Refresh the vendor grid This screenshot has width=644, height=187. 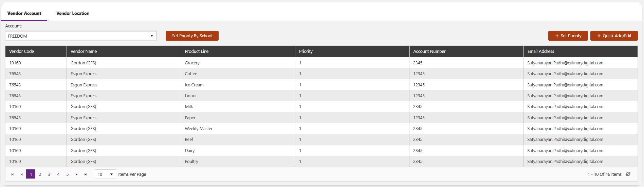pyautogui.click(x=628, y=174)
